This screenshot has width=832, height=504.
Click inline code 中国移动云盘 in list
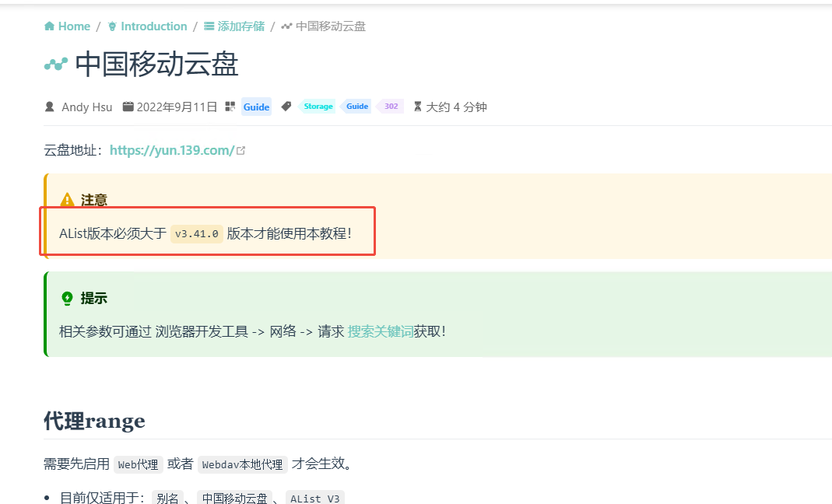click(x=234, y=498)
